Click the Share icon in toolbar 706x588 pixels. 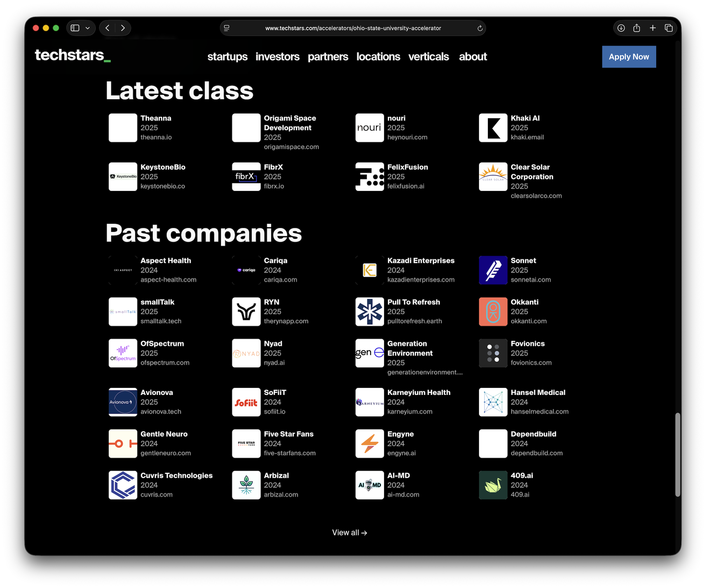pos(636,28)
